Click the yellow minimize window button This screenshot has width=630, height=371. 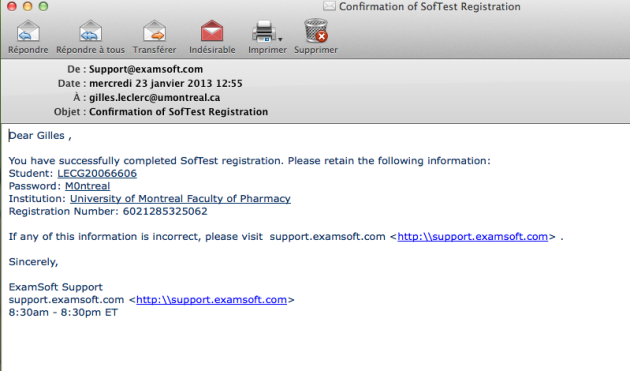pyautogui.click(x=27, y=6)
